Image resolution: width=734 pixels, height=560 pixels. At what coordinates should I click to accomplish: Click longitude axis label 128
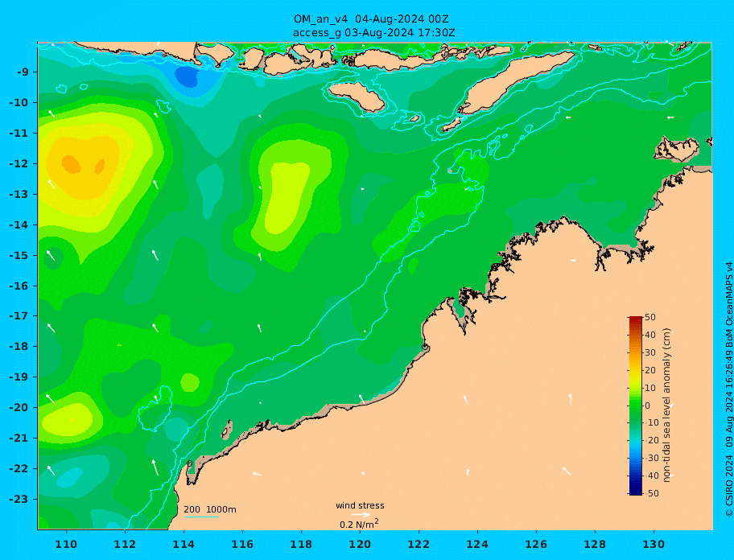595,544
